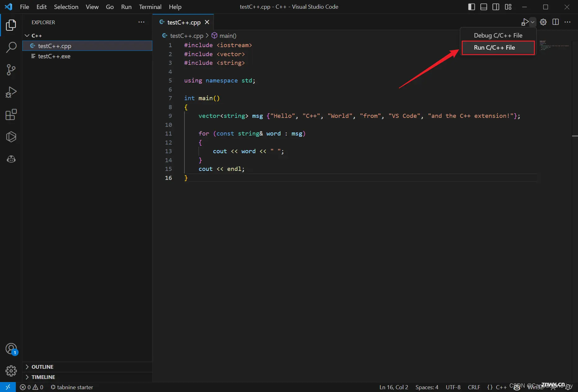
Task: Change Spaces: 4 indentation setting
Action: 427,387
